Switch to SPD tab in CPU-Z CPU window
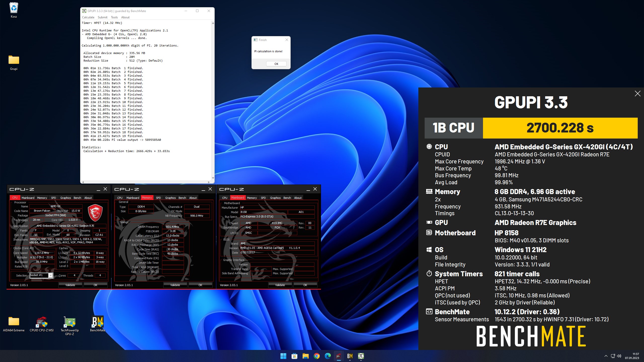This screenshot has height=362, width=644. [x=54, y=198]
